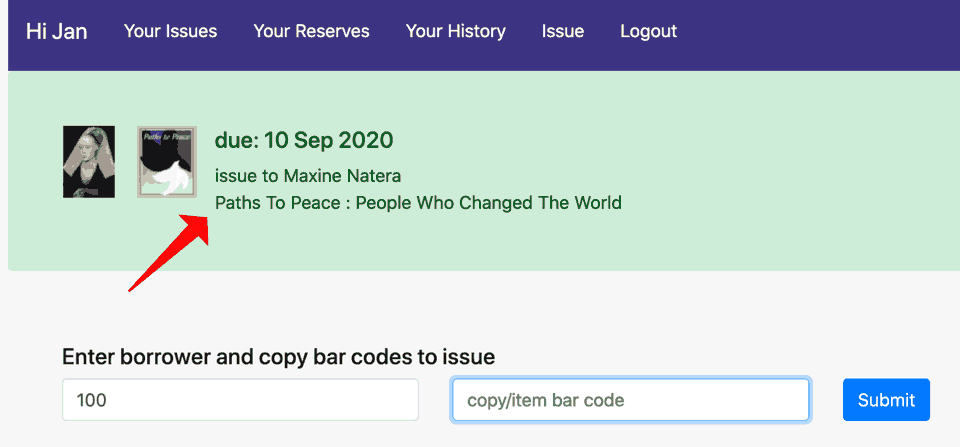Click blank navbar space right of Logout

[820, 31]
